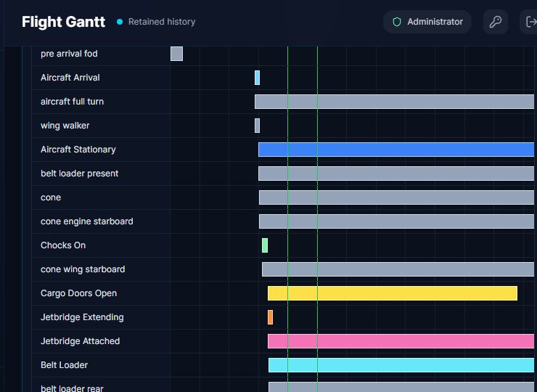Click the Chocks On row label
Screen dimensions: 537x392
63,245
